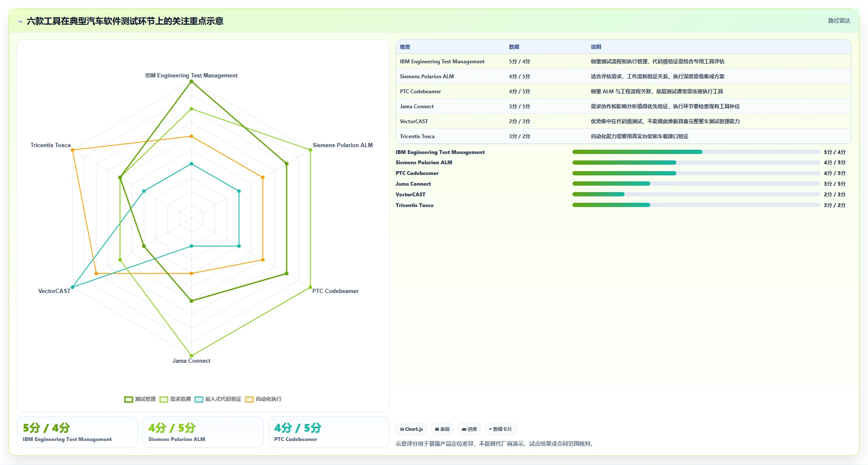Click the 表格 chip
Image resolution: width=868 pixels, height=465 pixels.
click(442, 429)
